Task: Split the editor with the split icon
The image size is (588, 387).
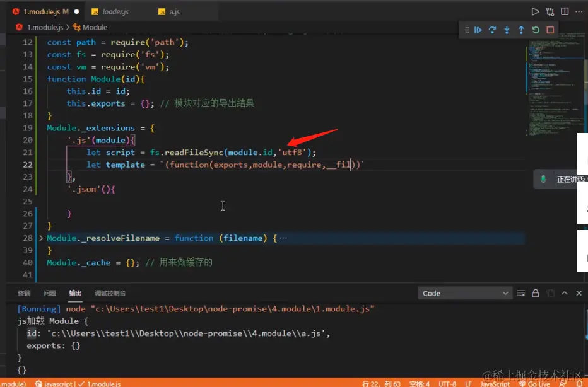Action: 565,11
